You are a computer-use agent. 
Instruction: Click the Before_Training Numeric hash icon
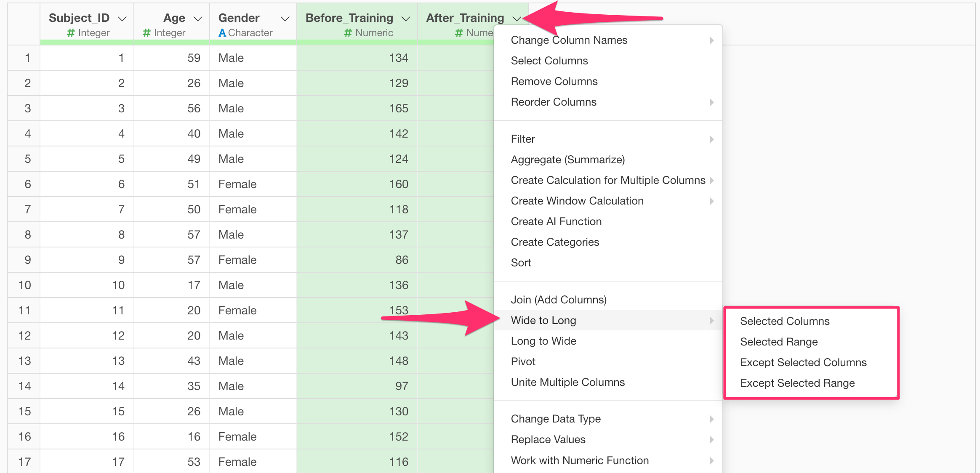click(x=348, y=33)
